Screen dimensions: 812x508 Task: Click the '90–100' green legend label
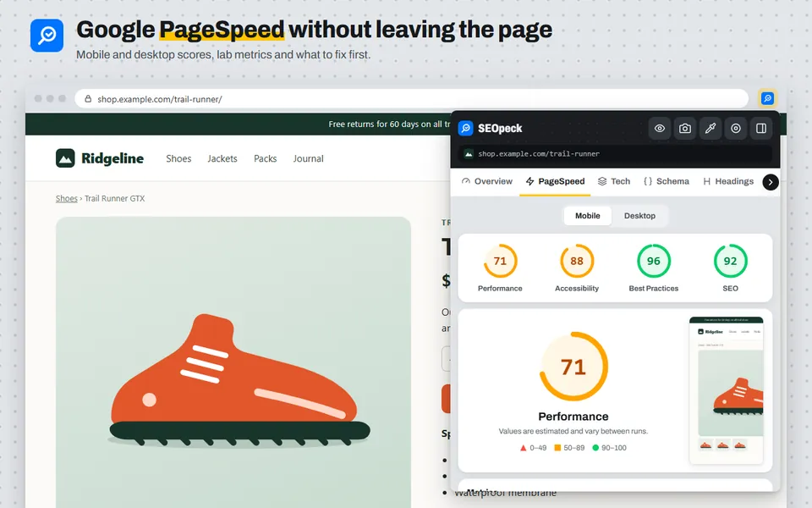(614, 448)
